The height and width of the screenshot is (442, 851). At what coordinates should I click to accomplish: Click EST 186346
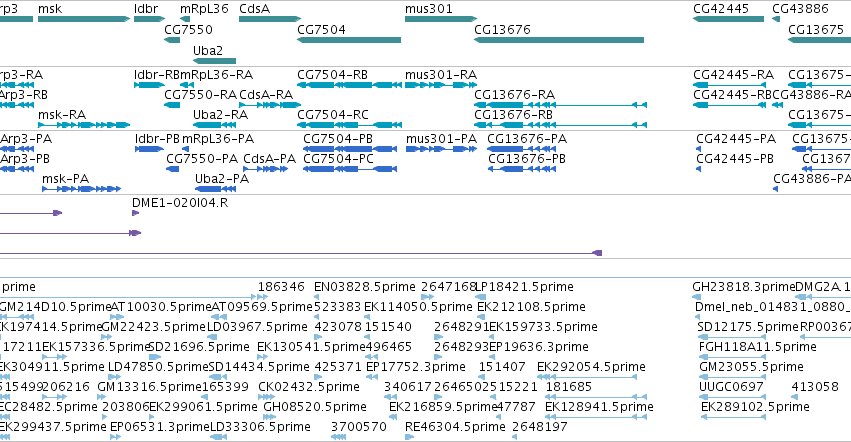263,297
